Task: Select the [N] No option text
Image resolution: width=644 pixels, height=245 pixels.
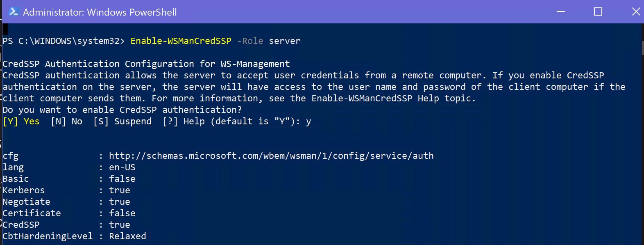Action: [67, 121]
